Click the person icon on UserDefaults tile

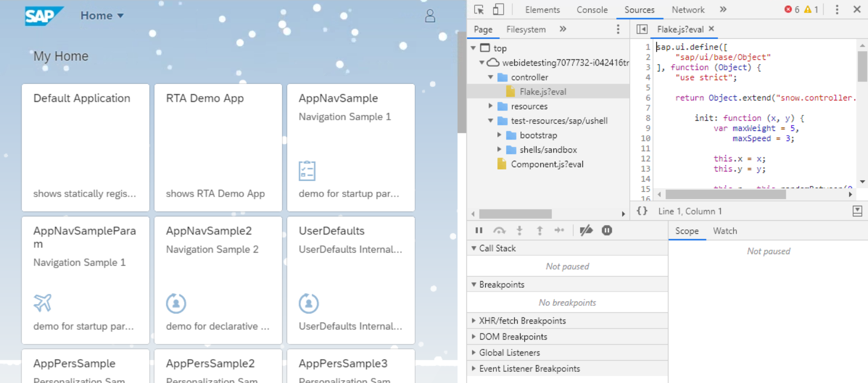click(x=308, y=303)
